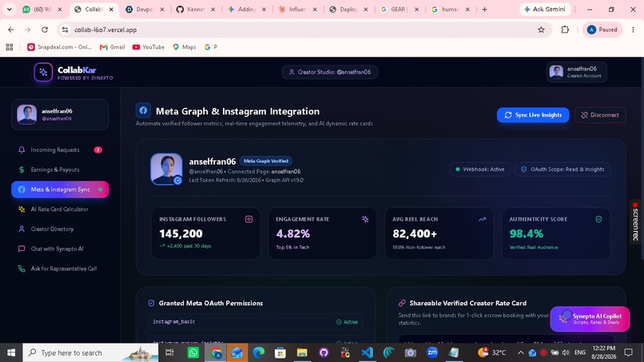Click the 4.82% engagement value

pos(293,234)
